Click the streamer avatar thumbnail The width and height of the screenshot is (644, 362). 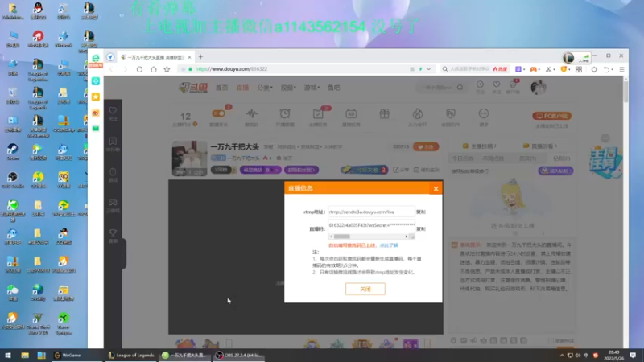(x=189, y=158)
